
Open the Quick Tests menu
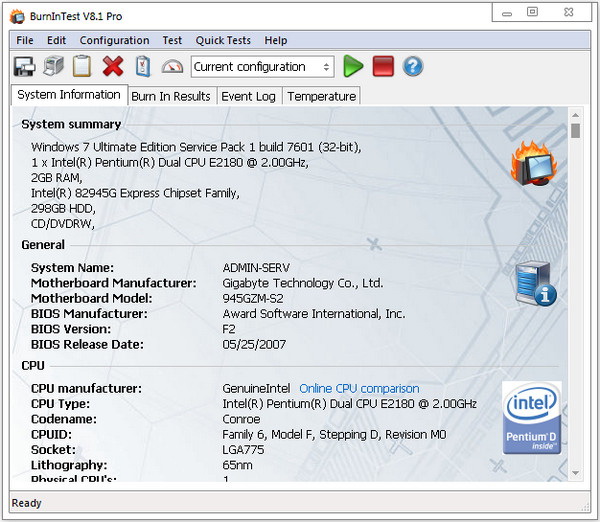coord(223,40)
